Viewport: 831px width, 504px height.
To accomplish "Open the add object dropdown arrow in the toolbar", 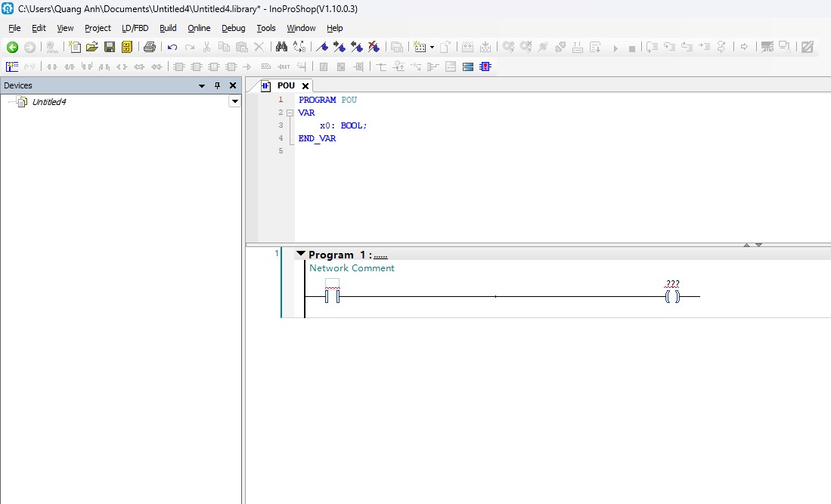I will click(x=432, y=48).
